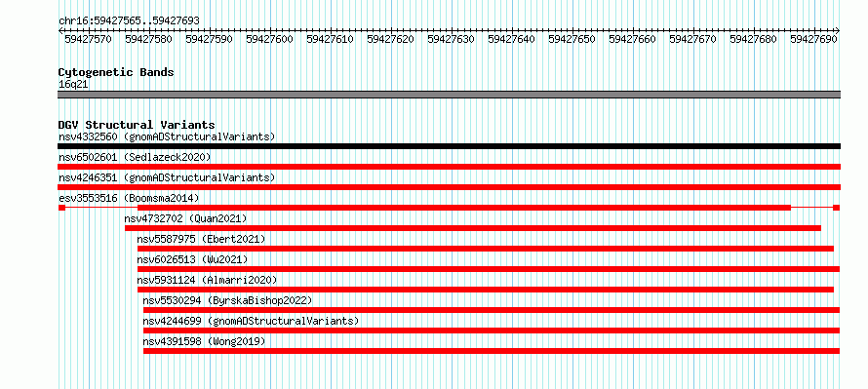Open variant nsv4732702 (Quan2021) label

(185, 218)
